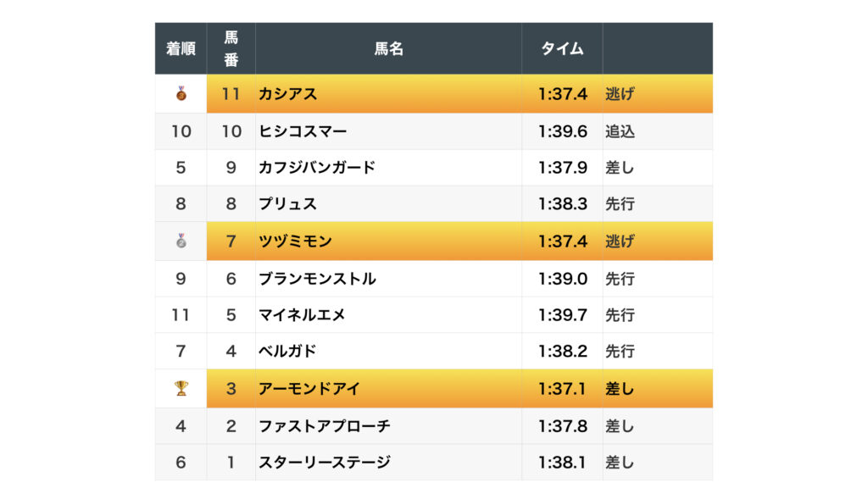Select horse name アーモンドアイ
The height and width of the screenshot is (488, 868).
(x=309, y=389)
